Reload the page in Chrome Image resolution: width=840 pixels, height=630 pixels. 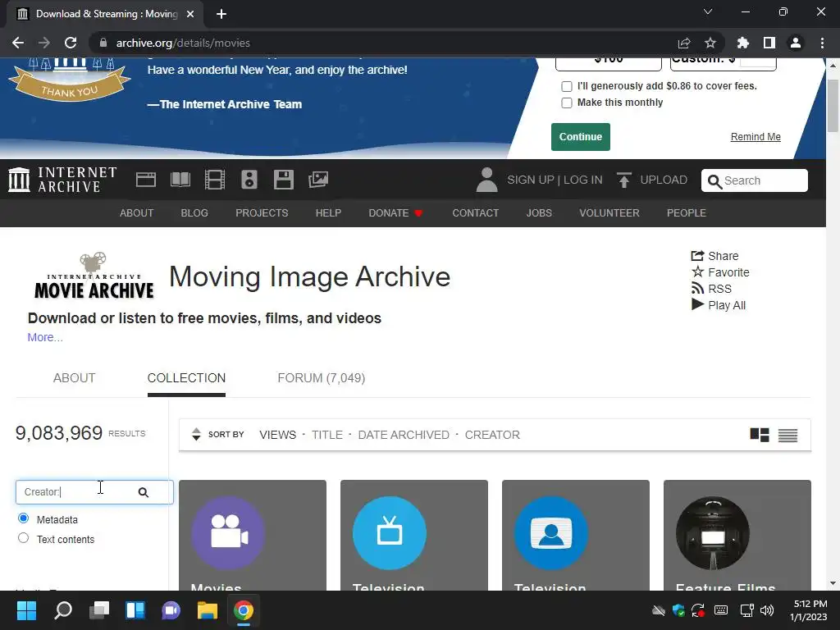pos(71,43)
